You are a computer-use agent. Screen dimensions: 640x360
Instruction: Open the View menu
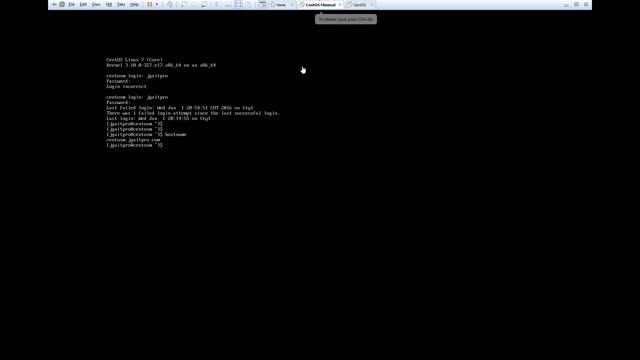[96, 4]
